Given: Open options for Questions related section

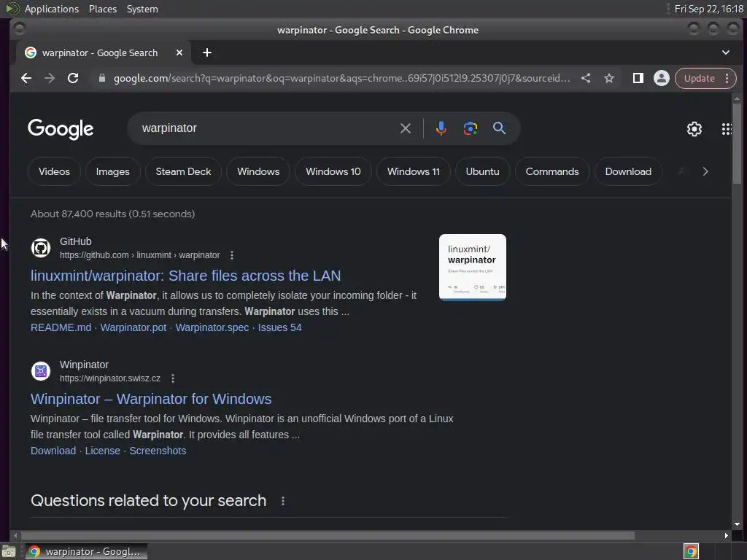Looking at the screenshot, I should 283,501.
